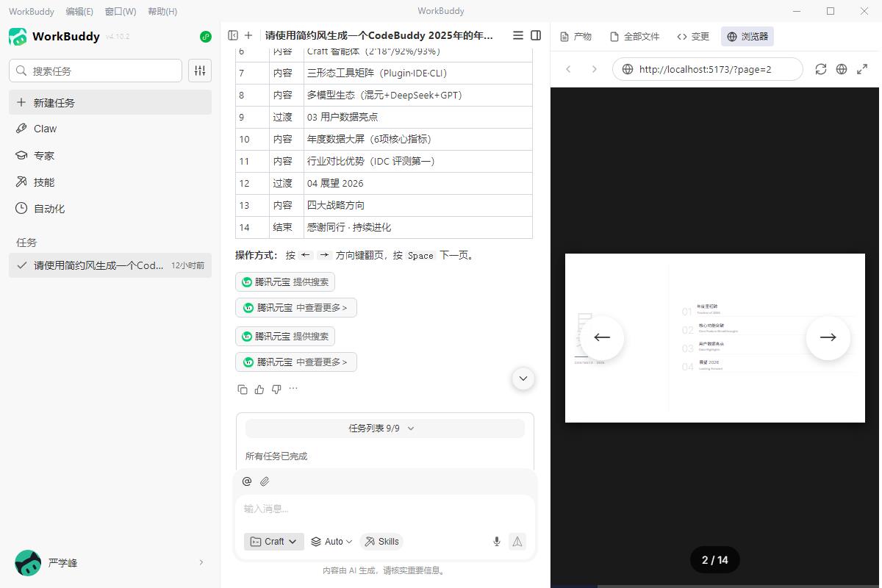Expand user profile chevron arrow
This screenshot has width=882, height=588.
[x=201, y=562]
